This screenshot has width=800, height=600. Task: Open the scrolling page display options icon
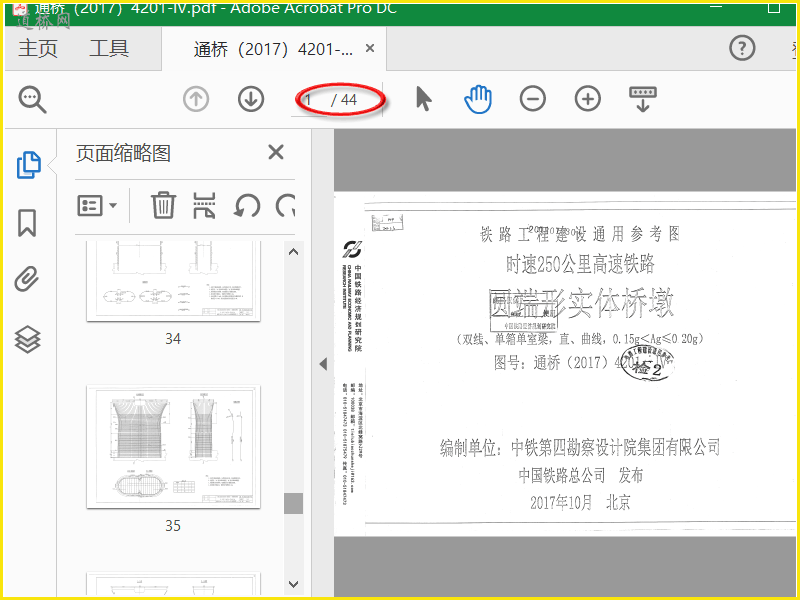(x=643, y=99)
